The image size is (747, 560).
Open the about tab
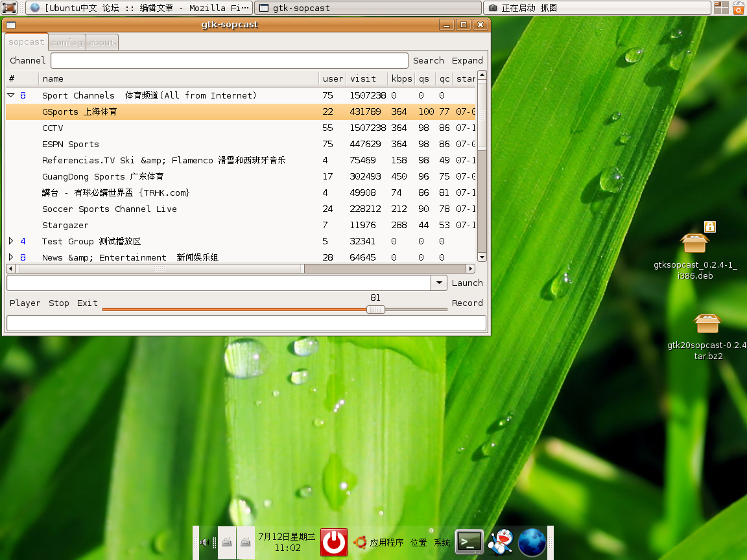pyautogui.click(x=102, y=42)
